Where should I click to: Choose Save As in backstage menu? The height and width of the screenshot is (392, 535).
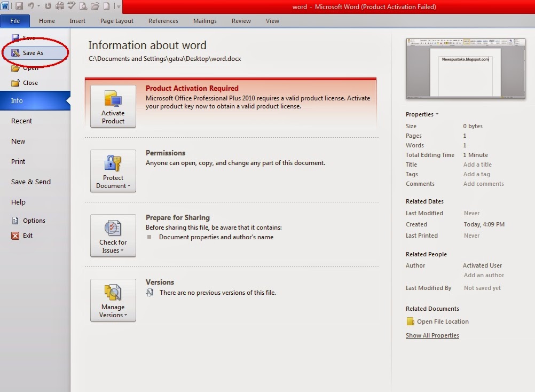pos(35,53)
